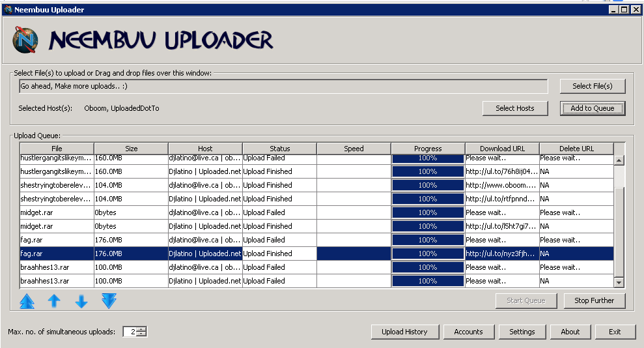Image resolution: width=644 pixels, height=348 pixels.
Task: Move selected upload to bottom of queue
Action: coord(109,301)
